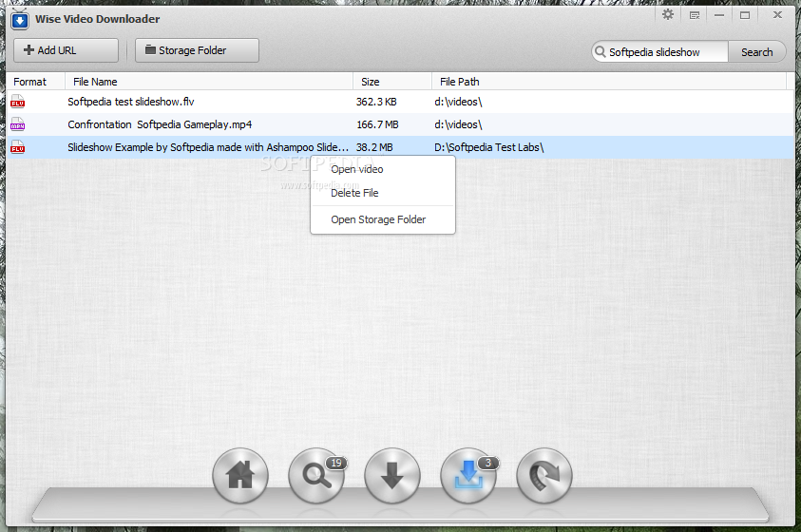Go to the Home dock button

click(x=240, y=476)
